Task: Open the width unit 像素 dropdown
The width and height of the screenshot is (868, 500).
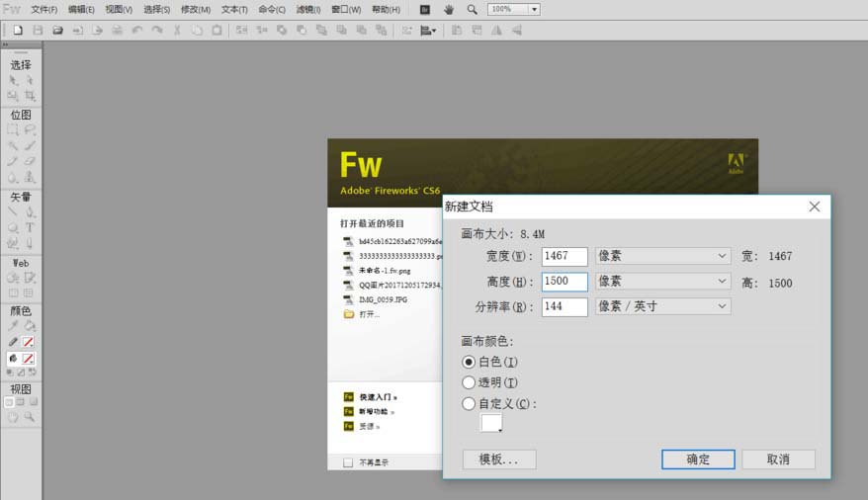Action: pos(662,256)
